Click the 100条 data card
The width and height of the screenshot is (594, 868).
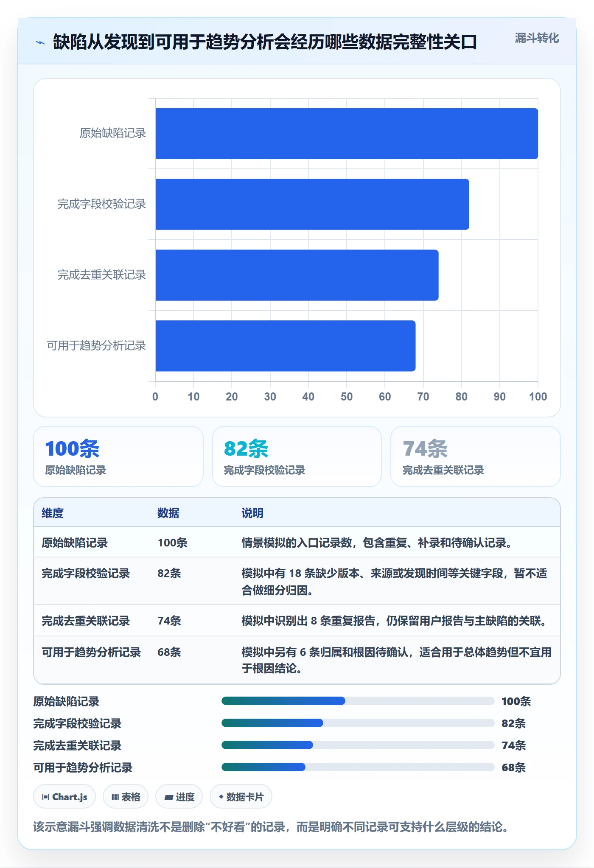[118, 456]
